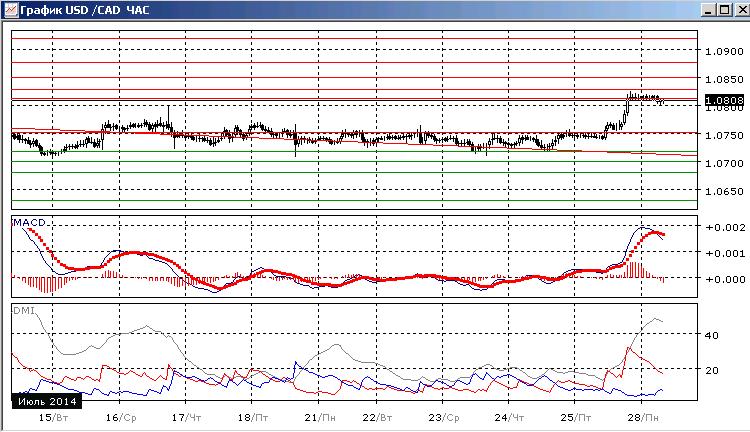Click the '24/Чт' date axis label
The image size is (750, 432).
point(509,418)
